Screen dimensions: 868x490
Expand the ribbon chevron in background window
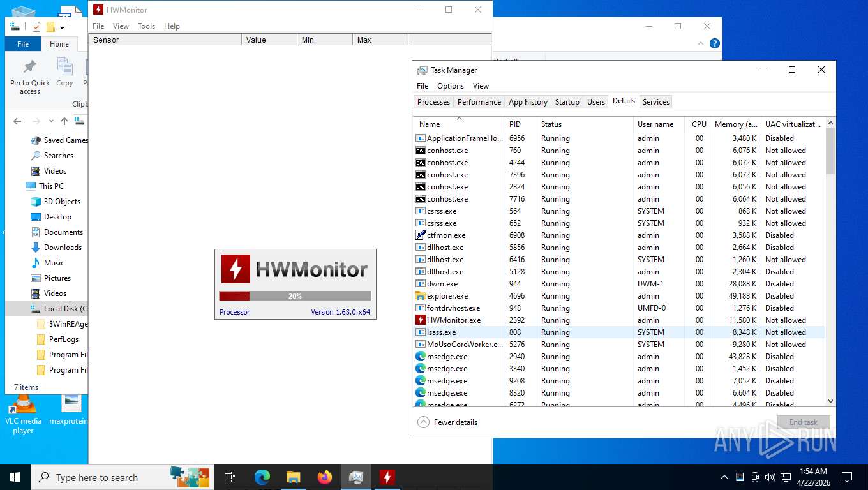pyautogui.click(x=701, y=43)
